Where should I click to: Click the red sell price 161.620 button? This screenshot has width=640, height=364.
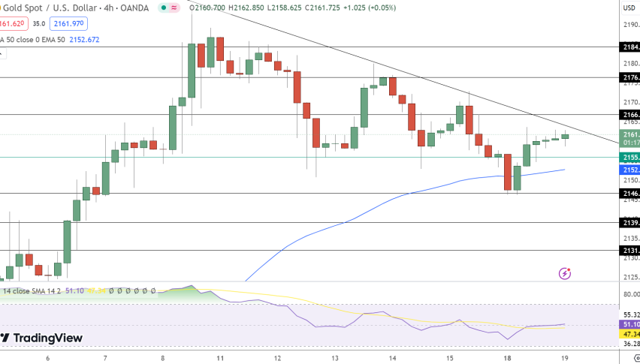click(14, 24)
